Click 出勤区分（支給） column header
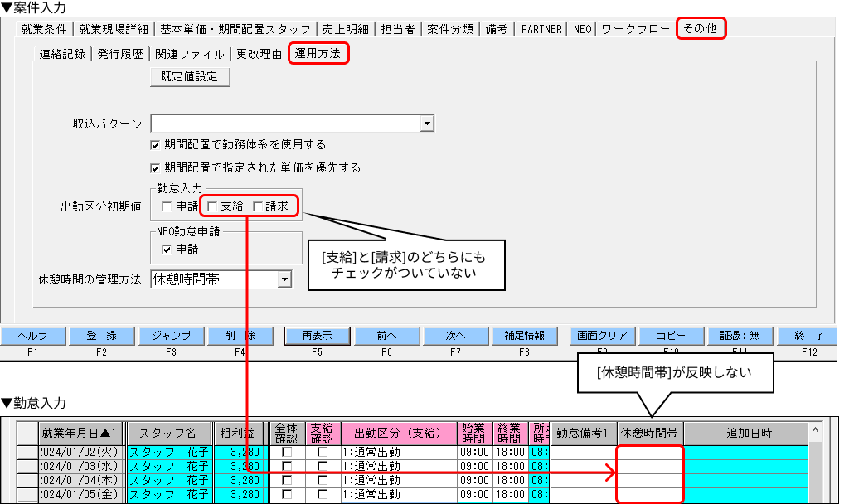The height and width of the screenshot is (504, 849). [399, 433]
